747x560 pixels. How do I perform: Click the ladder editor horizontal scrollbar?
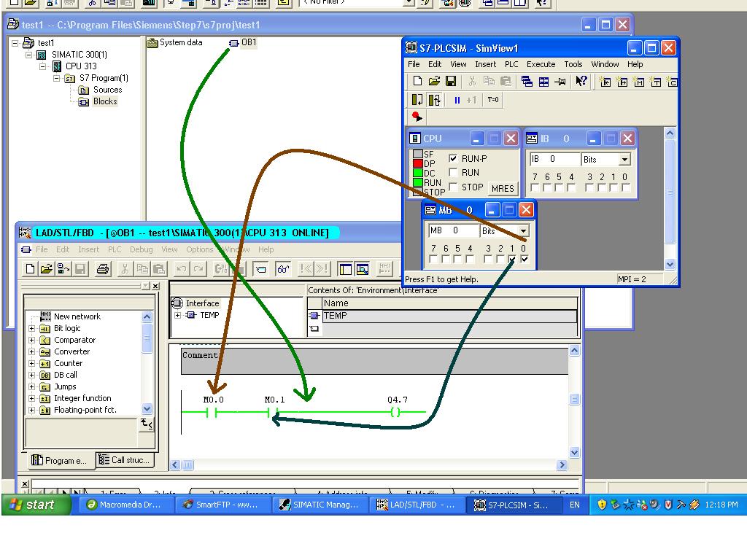(368, 464)
